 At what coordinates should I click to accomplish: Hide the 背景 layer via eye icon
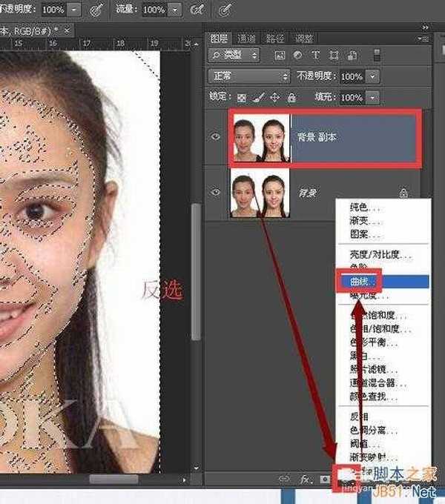(216, 193)
